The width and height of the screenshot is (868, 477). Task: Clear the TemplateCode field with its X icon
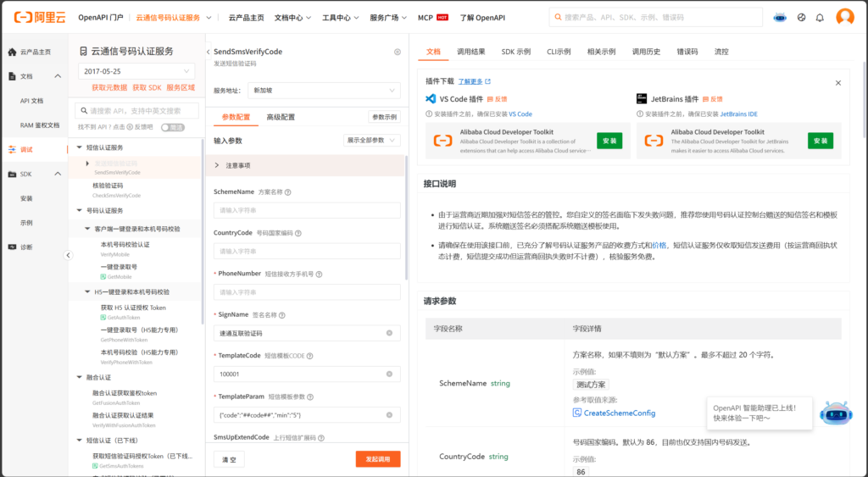click(389, 374)
